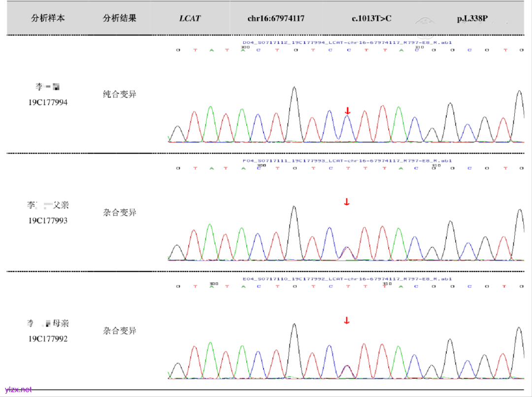Select the 分析结果 column header

pyautogui.click(x=120, y=18)
